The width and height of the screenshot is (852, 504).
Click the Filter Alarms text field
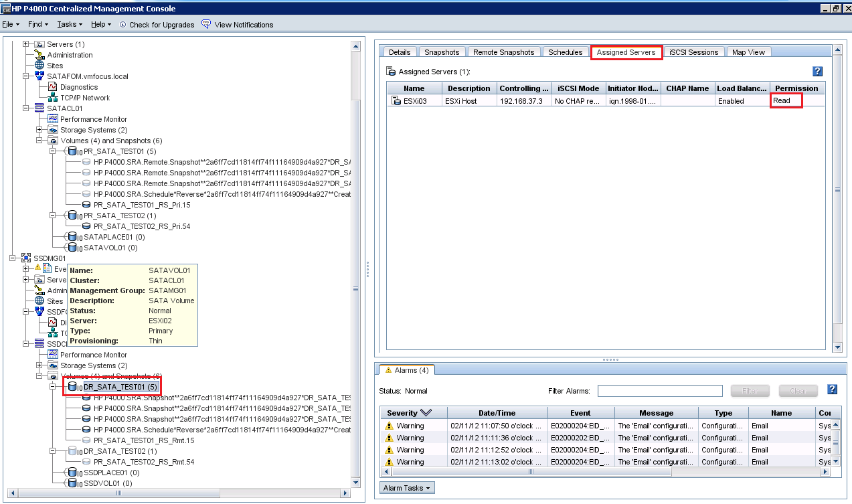pyautogui.click(x=659, y=391)
